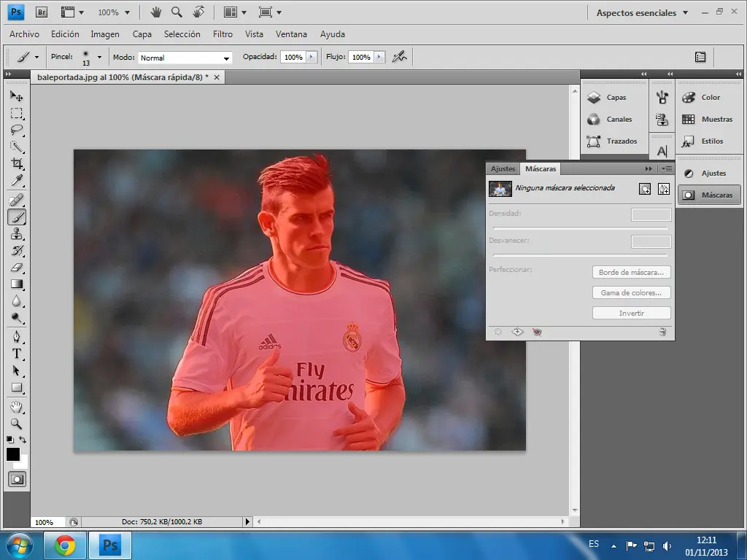Open the Máscaras panel options menu
Screen dimensions: 747x560
coord(667,168)
